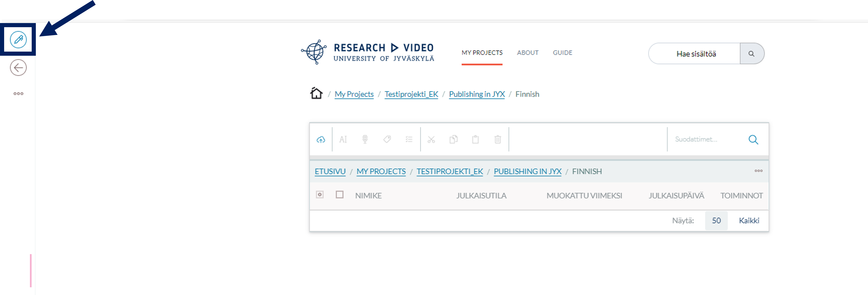Click the trash delete icon
Image resolution: width=868 pixels, height=295 pixels.
[x=498, y=139]
